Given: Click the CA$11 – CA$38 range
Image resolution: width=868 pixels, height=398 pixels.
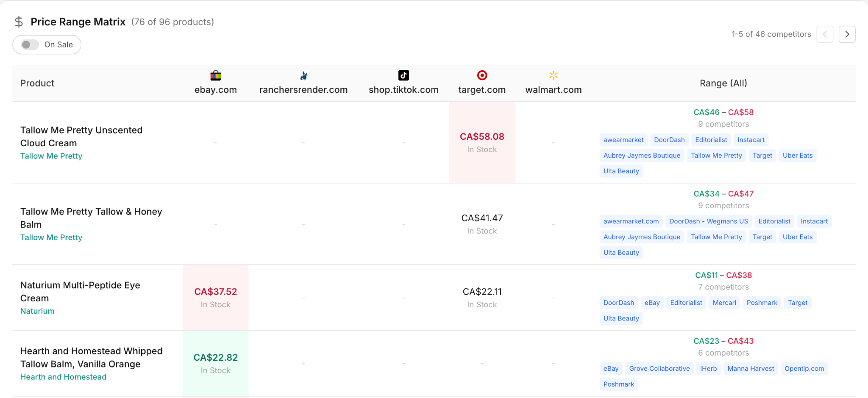Looking at the screenshot, I should 723,275.
